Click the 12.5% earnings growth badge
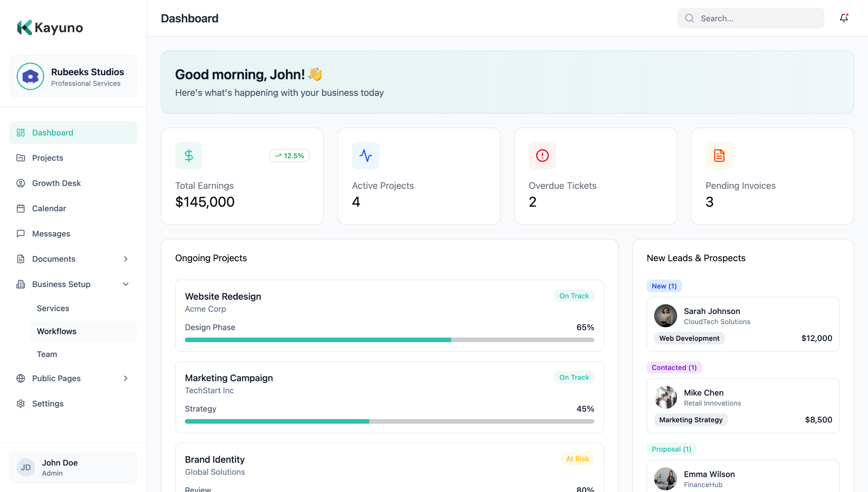 pos(289,156)
